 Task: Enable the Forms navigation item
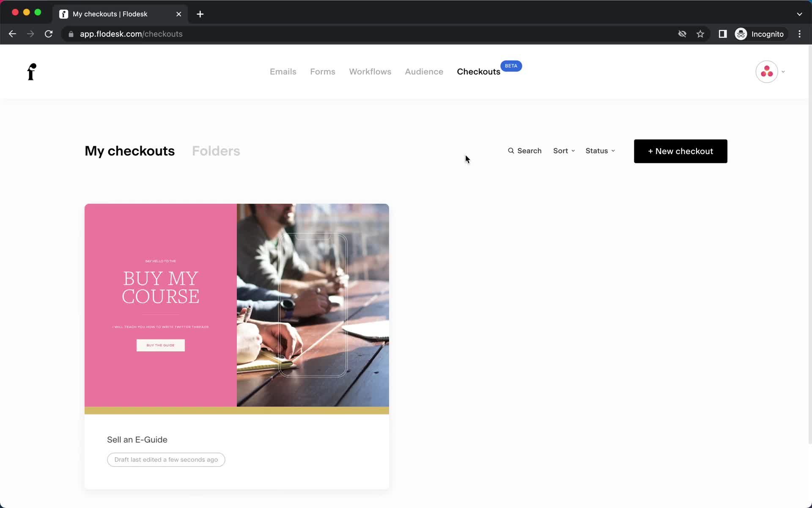pos(323,72)
